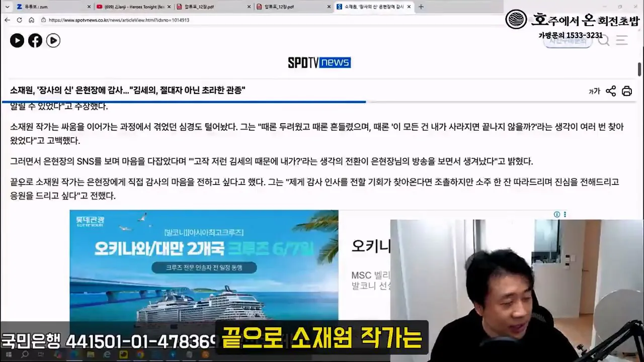Image resolution: width=644 pixels, height=362 pixels.
Task: Open Internet Explorer from the taskbar
Action: 107,355
